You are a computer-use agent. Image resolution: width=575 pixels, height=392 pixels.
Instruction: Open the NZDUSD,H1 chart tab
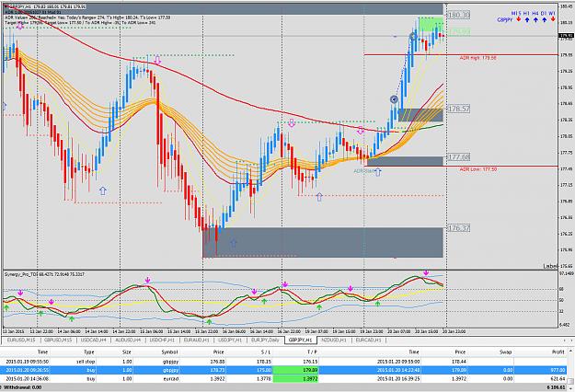coord(333,340)
